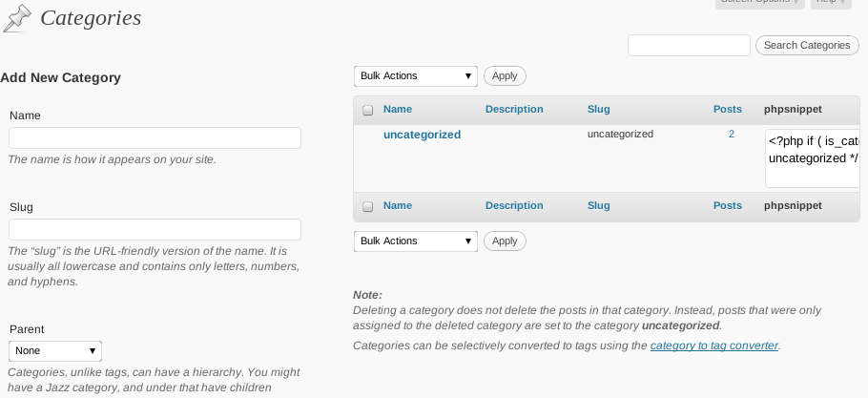Image resolution: width=868 pixels, height=398 pixels.
Task: Open the uncategorized category link
Action: click(422, 135)
